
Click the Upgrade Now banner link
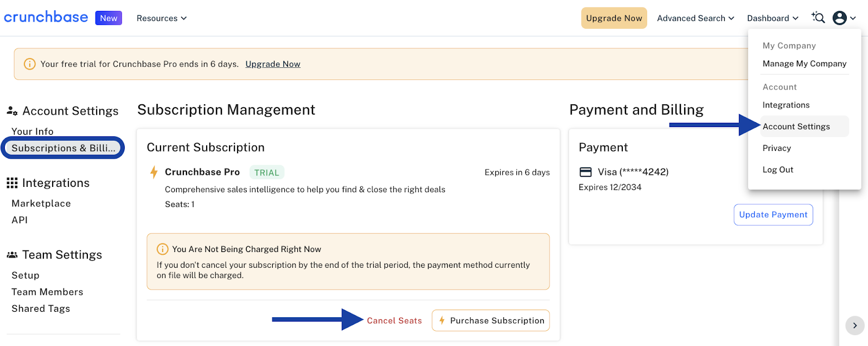pos(273,64)
